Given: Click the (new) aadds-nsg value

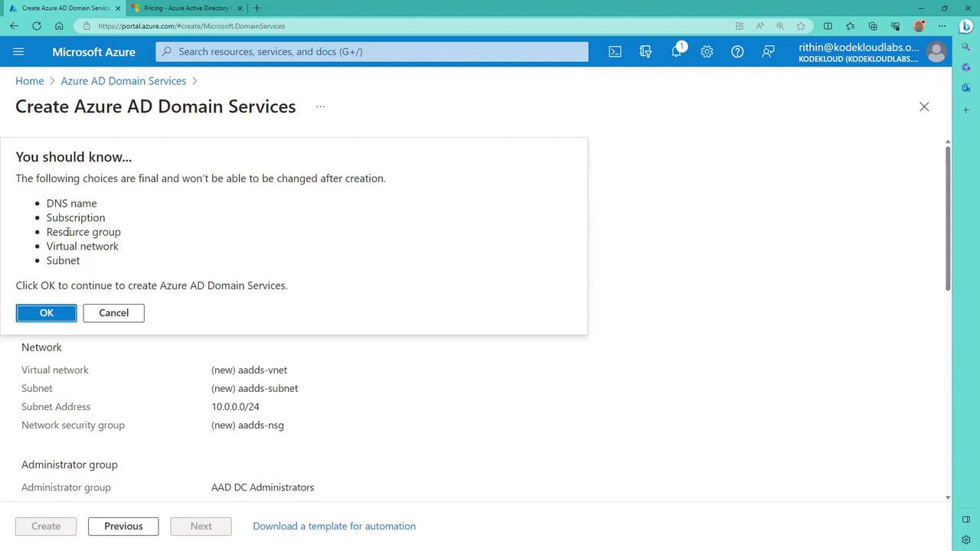Looking at the screenshot, I should (247, 425).
